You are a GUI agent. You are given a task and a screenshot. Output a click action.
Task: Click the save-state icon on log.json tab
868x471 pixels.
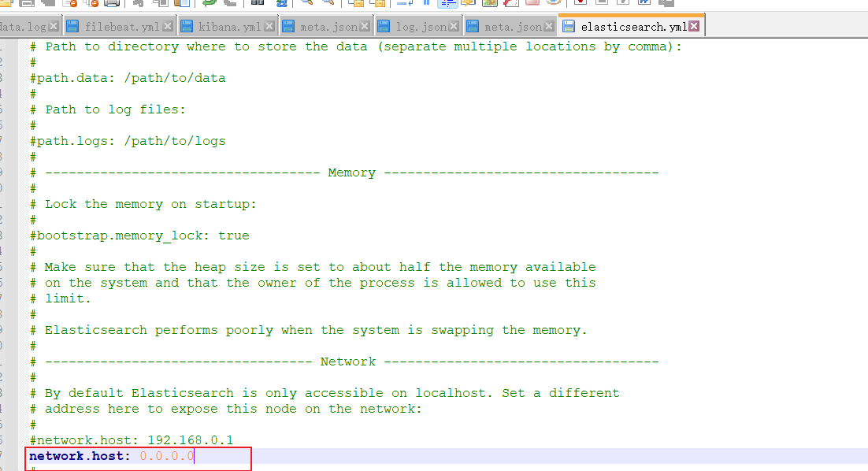[384, 26]
